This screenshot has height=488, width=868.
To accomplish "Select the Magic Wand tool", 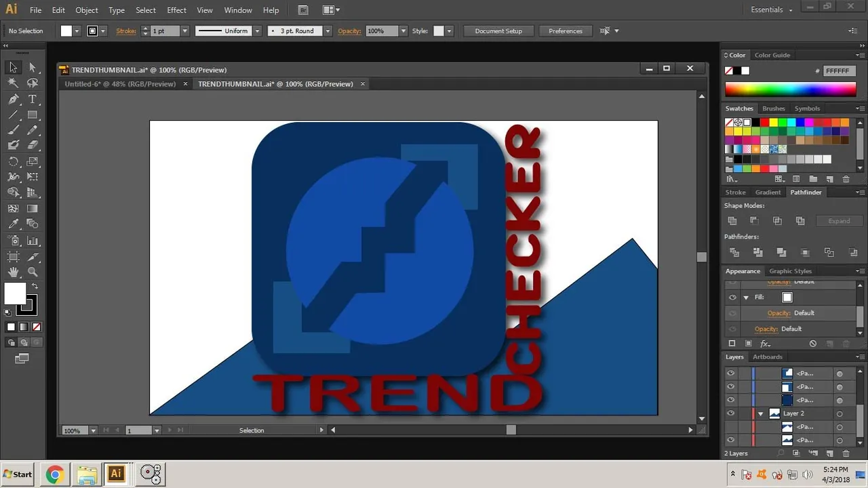I will (x=13, y=83).
